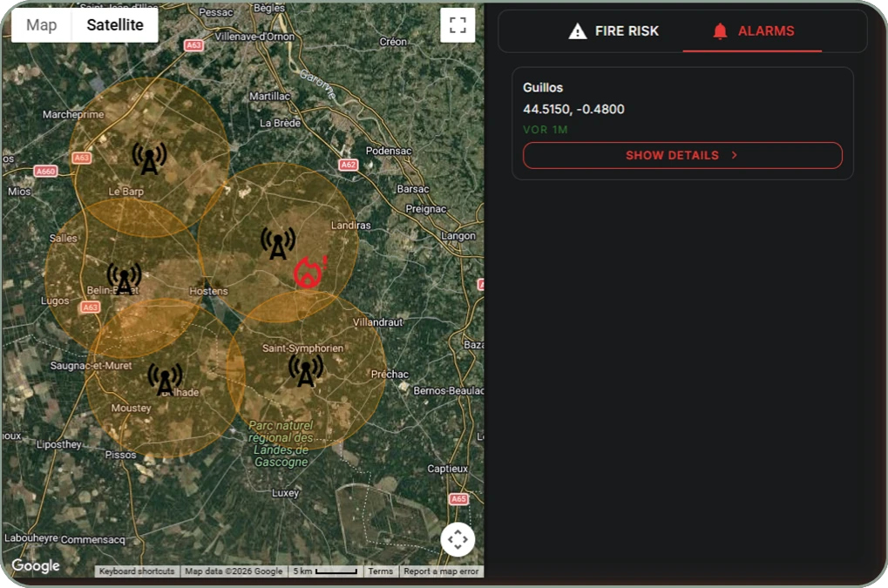Click the Captieux place label
Screen dimensions: 888x588
447,469
